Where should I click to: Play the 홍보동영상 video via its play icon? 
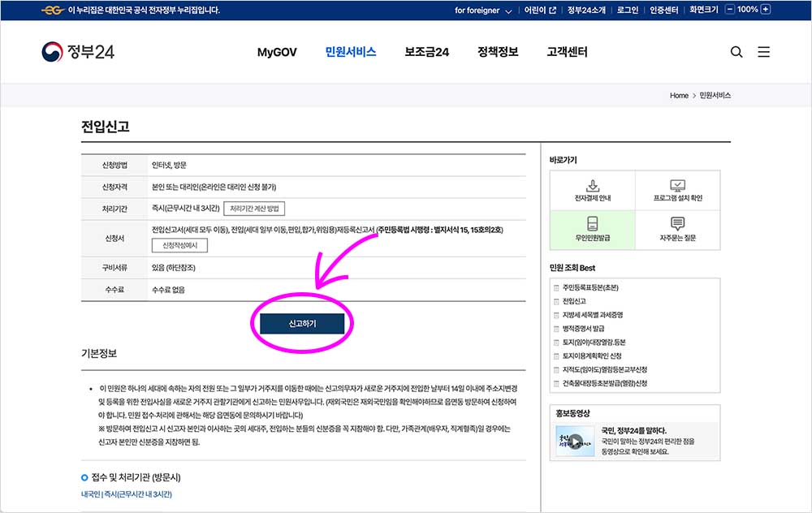577,442
